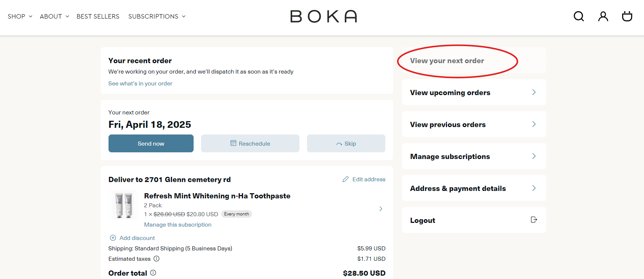Open the product details chevron arrow
This screenshot has width=644, height=279.
(381, 209)
